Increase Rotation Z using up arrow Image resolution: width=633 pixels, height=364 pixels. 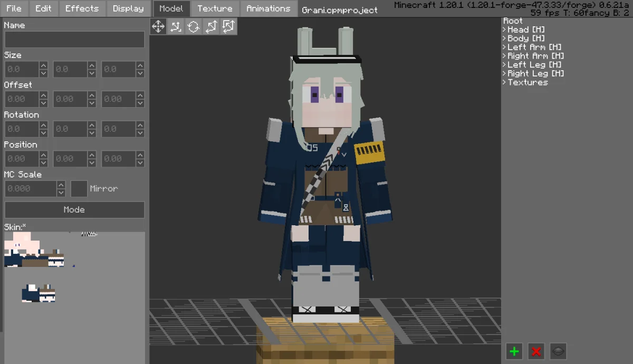pyautogui.click(x=141, y=125)
